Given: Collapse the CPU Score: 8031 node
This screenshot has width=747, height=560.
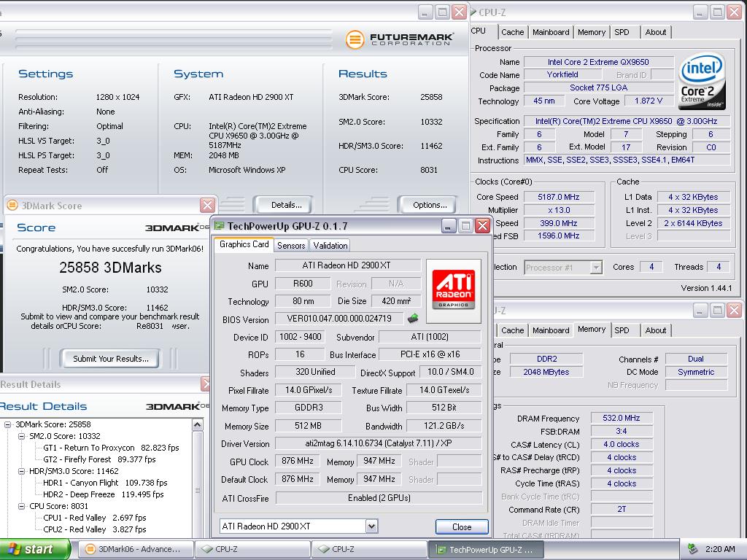Looking at the screenshot, I should point(21,506).
